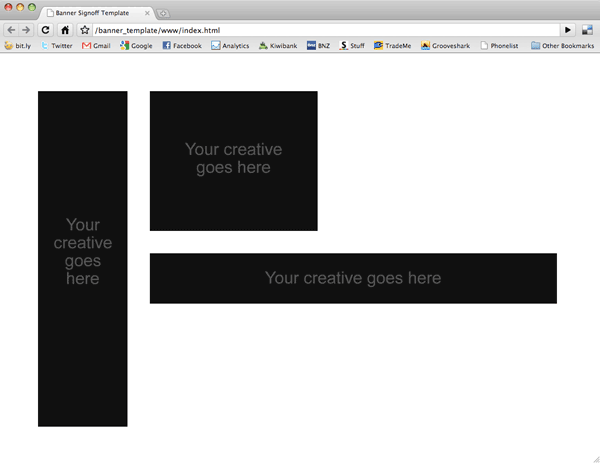Open the TradeMe bookmark

pyautogui.click(x=393, y=46)
